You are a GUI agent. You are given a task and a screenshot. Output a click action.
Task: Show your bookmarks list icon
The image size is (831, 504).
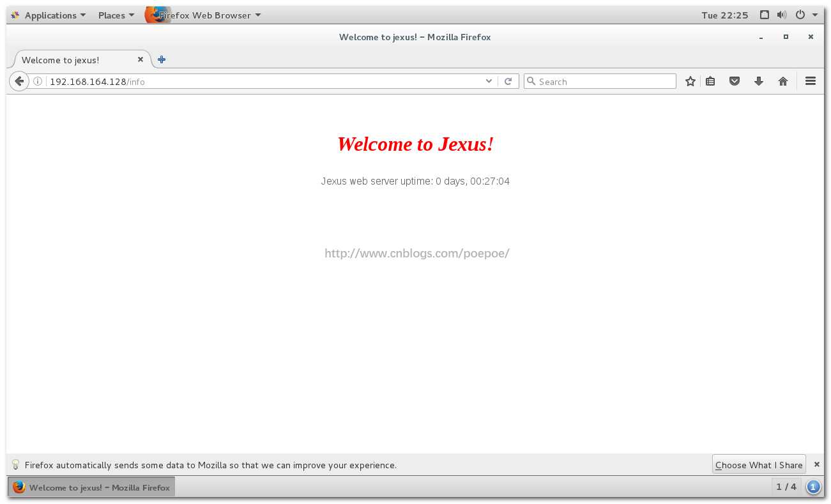tap(710, 81)
